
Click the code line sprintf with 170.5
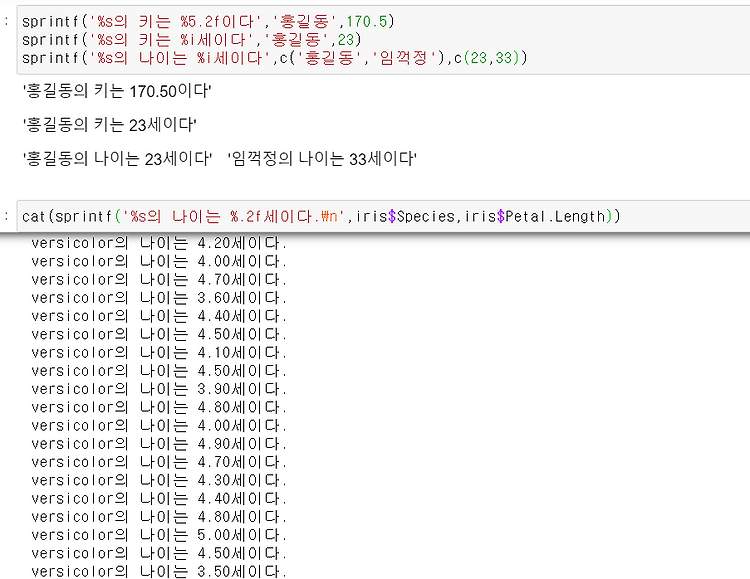coord(208,22)
